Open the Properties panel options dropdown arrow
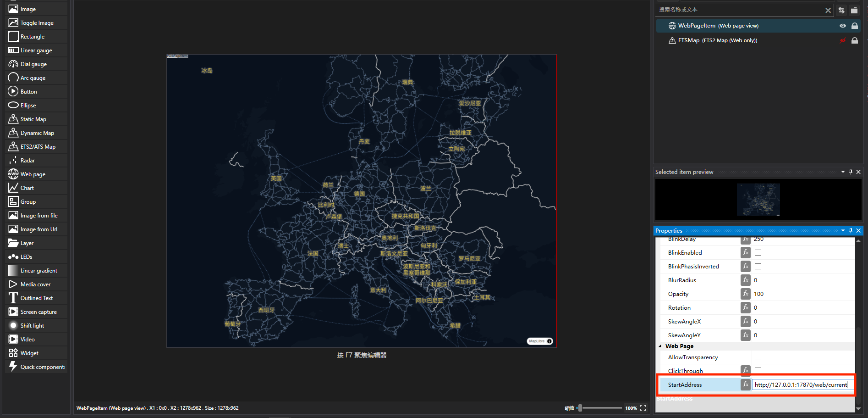868x418 pixels. pos(843,230)
